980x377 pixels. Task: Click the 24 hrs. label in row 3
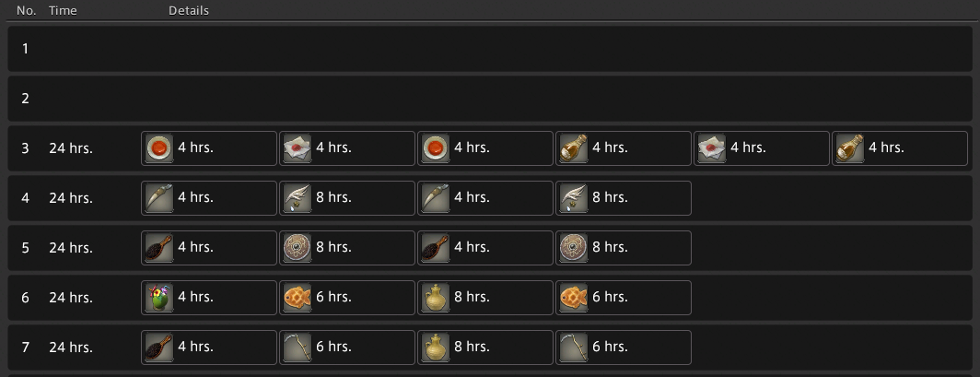pyautogui.click(x=71, y=147)
